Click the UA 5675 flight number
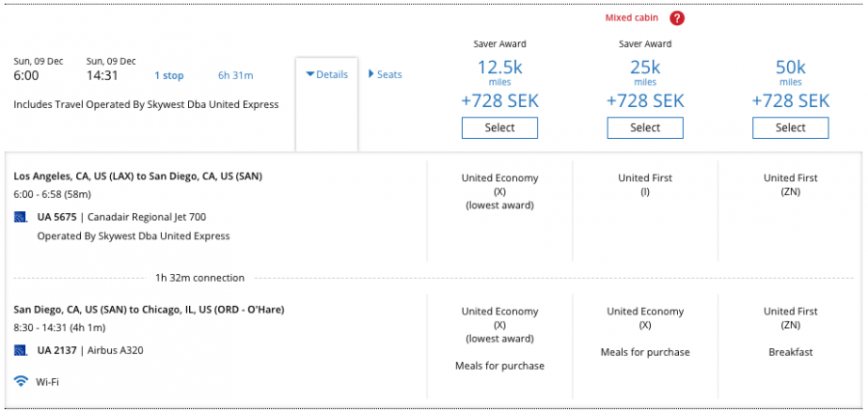Viewport: 868px width, 411px height. (57, 216)
